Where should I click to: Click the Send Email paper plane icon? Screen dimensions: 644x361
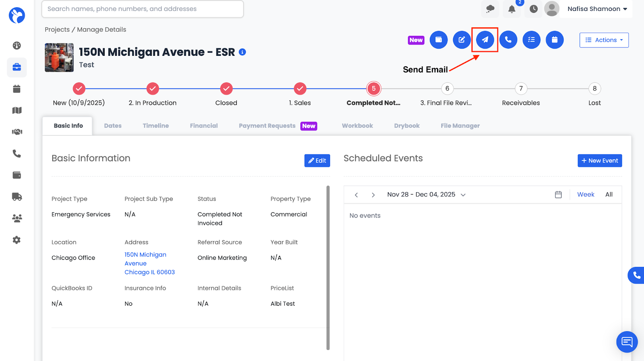pyautogui.click(x=485, y=40)
